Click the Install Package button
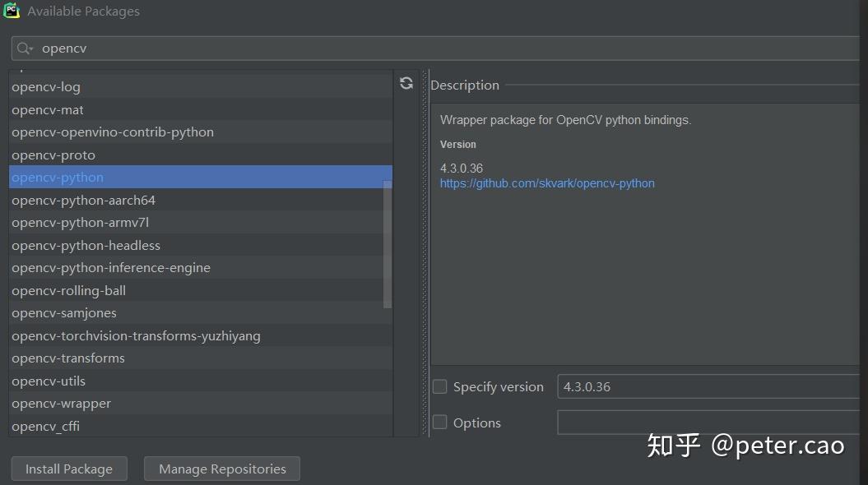 coord(69,469)
